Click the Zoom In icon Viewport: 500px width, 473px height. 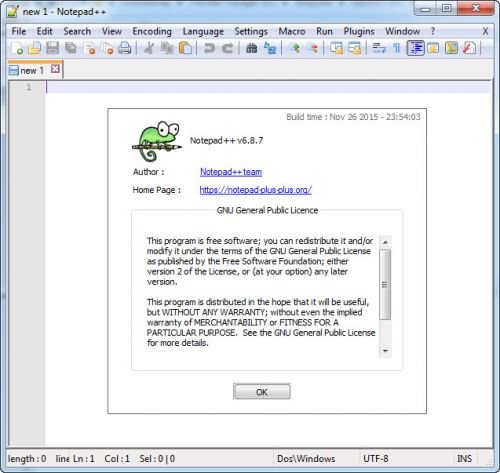click(294, 48)
